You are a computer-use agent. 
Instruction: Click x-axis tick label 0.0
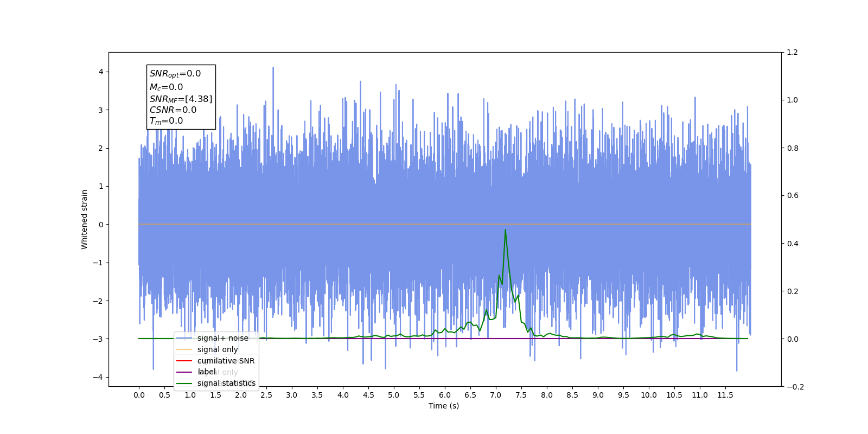[x=139, y=395]
